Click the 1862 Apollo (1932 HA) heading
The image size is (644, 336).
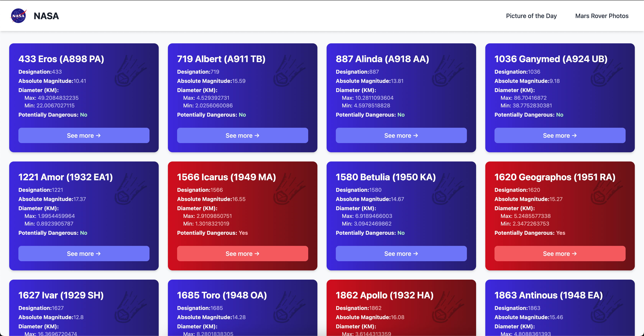[385, 295]
